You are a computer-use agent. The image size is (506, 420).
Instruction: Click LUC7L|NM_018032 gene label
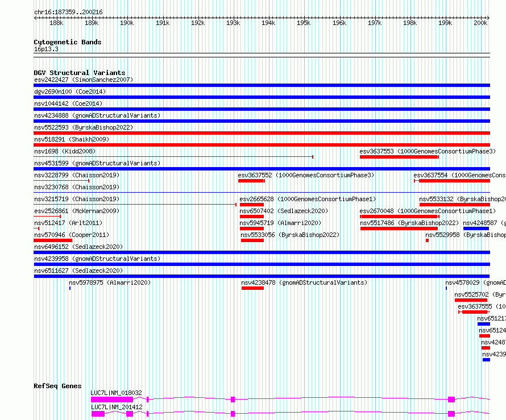tap(116, 393)
